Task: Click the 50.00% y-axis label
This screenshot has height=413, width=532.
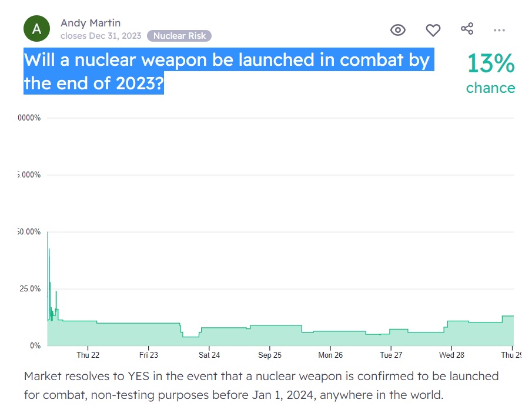Action: coord(29,232)
